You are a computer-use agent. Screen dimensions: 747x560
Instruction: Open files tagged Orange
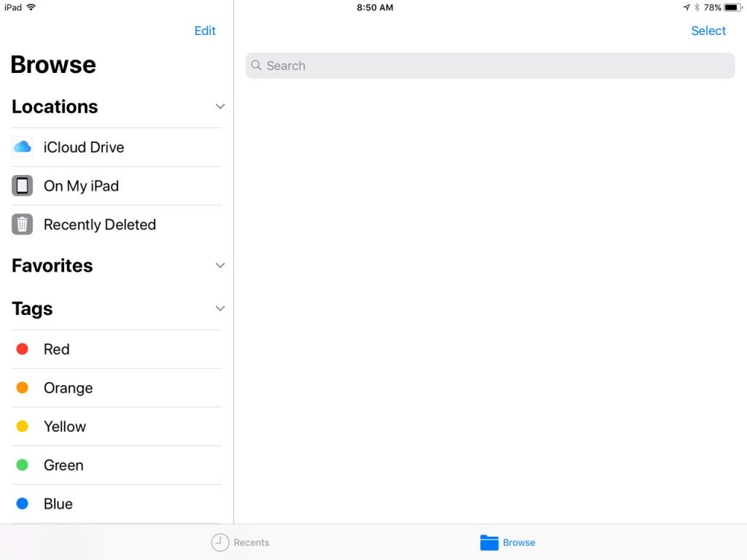pyautogui.click(x=68, y=387)
